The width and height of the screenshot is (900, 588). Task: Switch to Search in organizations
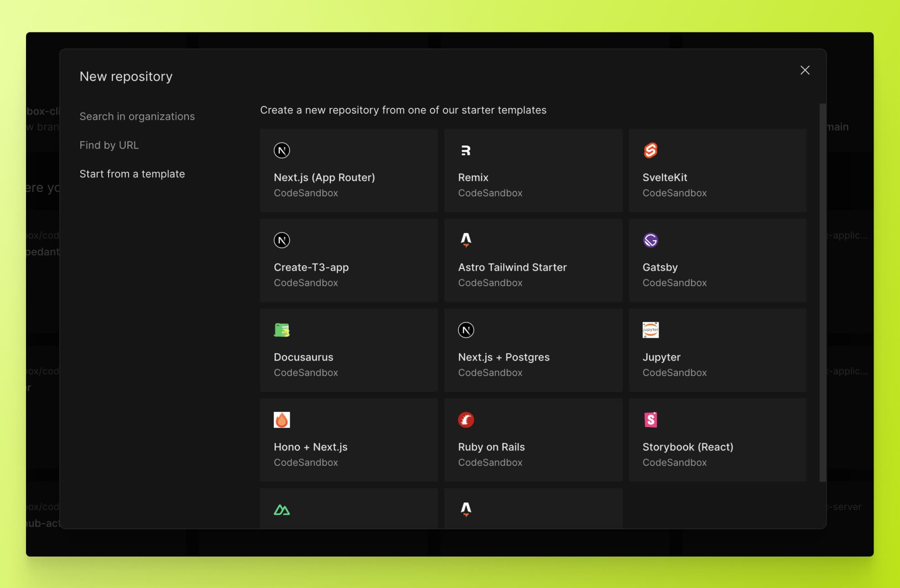coord(137,116)
